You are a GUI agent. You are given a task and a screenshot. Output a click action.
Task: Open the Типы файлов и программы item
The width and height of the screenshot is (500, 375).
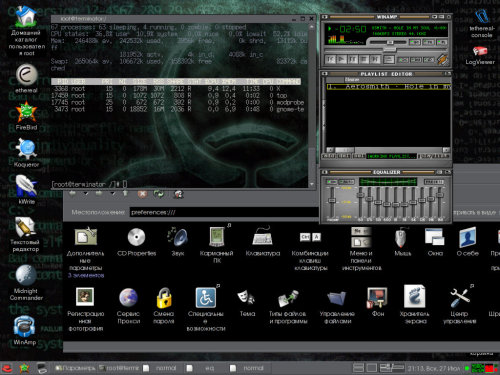(288, 307)
